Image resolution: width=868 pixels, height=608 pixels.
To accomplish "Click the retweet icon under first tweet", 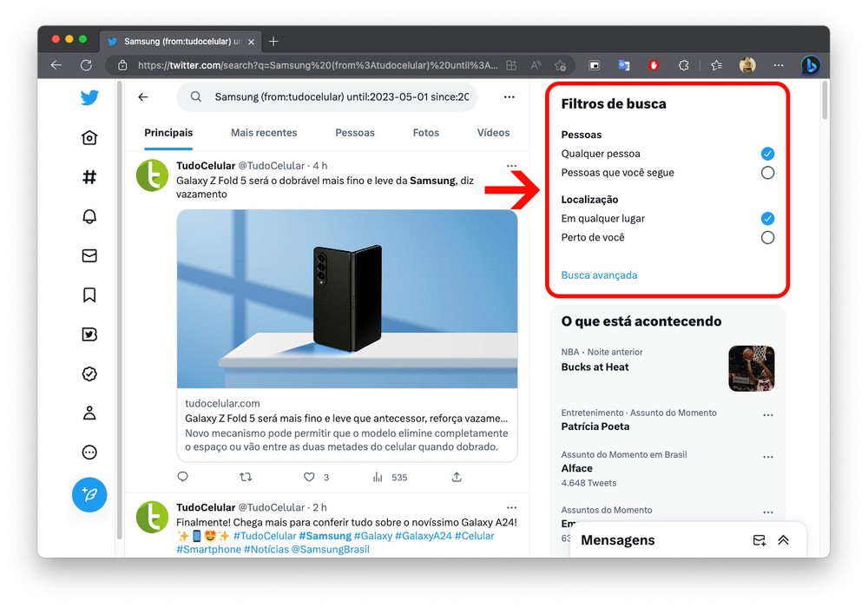I will pyautogui.click(x=246, y=477).
